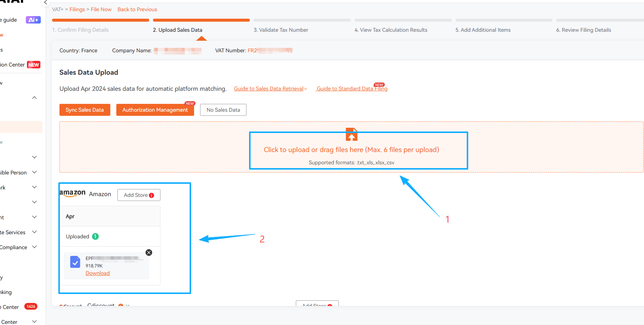Click the No Sales Data button
644x325 pixels.
coord(223,110)
